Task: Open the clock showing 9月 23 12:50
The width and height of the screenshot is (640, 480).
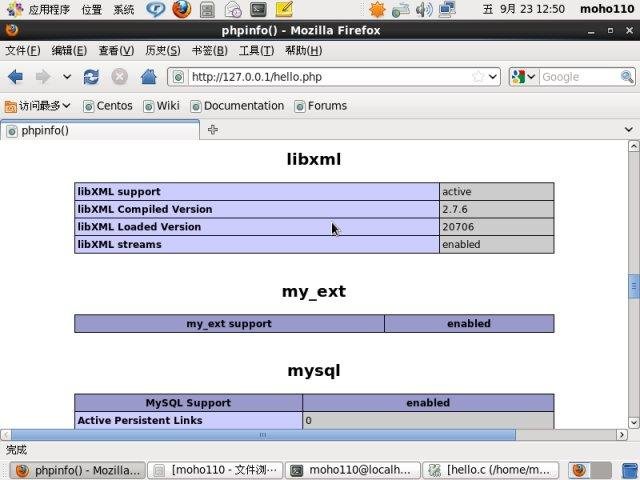Action: [x=524, y=9]
